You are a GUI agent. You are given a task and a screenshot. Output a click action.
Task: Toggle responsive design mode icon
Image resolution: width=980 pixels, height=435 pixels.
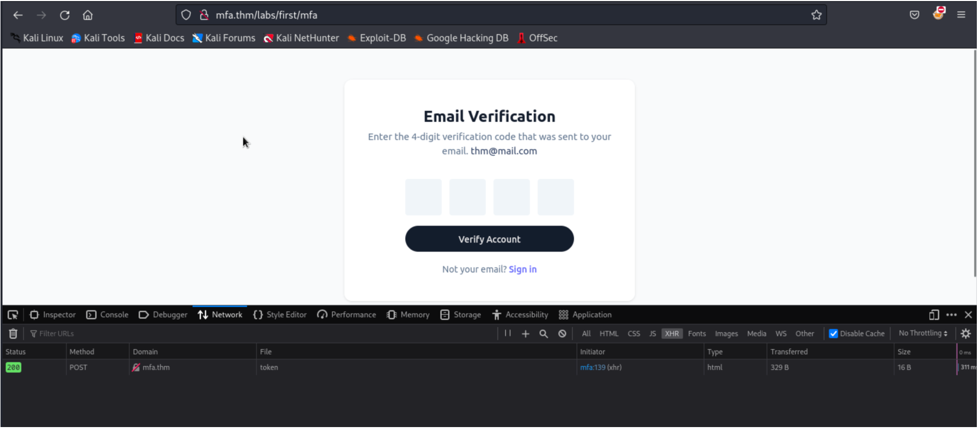[x=934, y=315]
